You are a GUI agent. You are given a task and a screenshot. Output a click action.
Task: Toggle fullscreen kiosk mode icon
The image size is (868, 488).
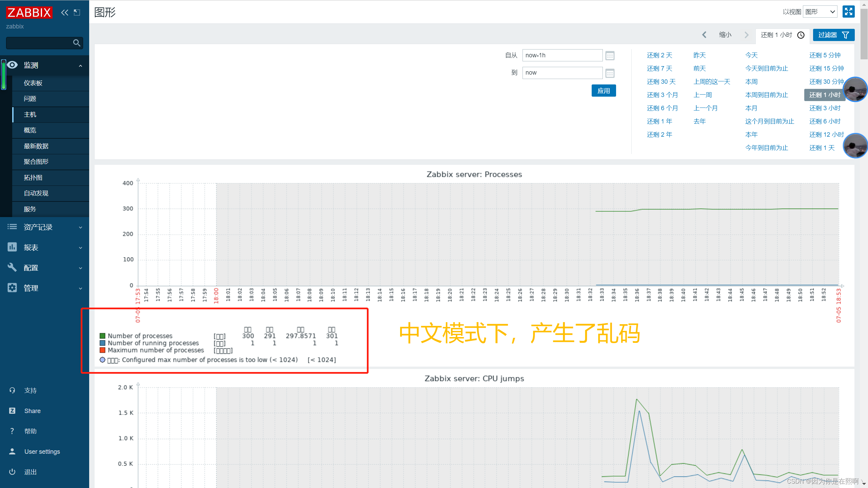point(848,12)
